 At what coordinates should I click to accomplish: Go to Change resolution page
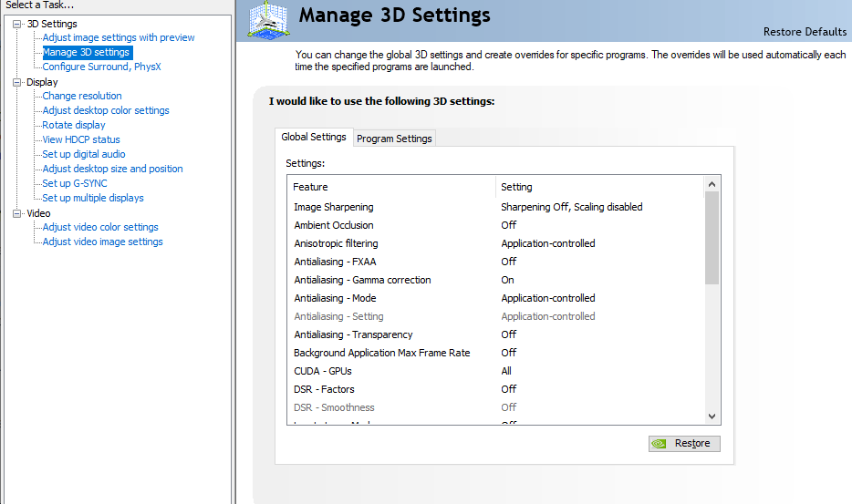tap(82, 96)
